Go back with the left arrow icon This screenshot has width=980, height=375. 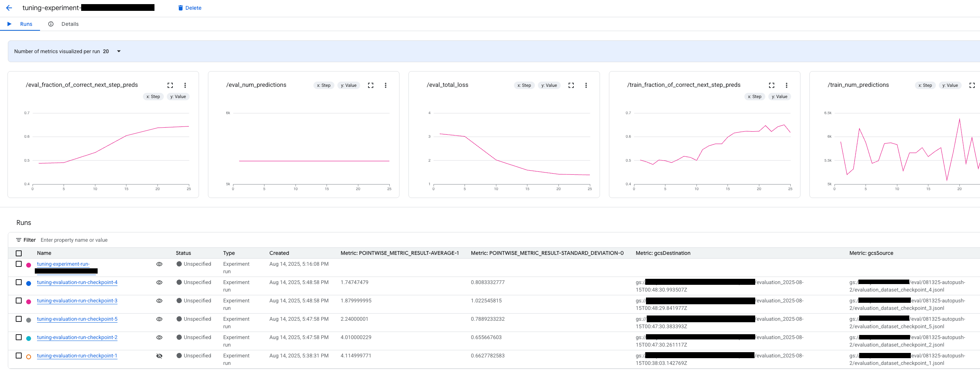point(9,7)
